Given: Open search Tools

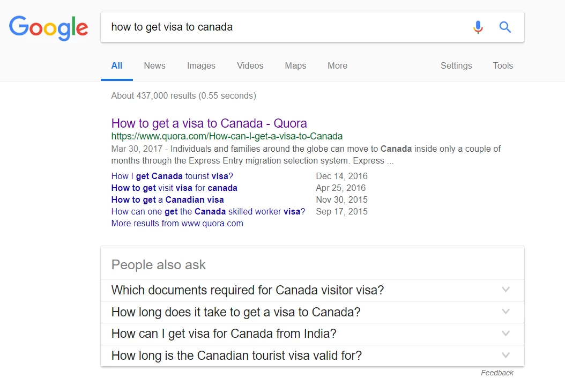Looking at the screenshot, I should (x=503, y=65).
